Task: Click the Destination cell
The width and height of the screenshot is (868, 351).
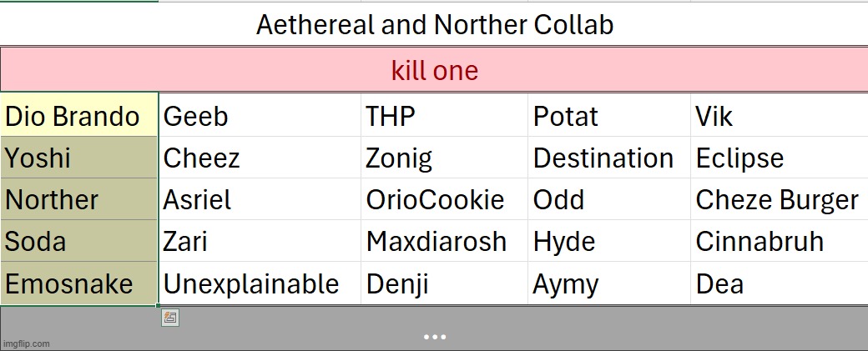Action: pos(609,158)
